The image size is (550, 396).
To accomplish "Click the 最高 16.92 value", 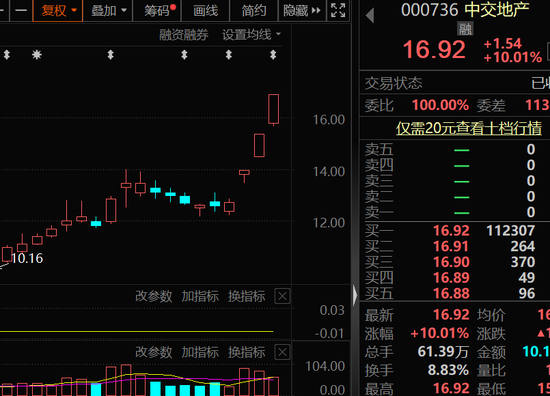I will pos(451,388).
